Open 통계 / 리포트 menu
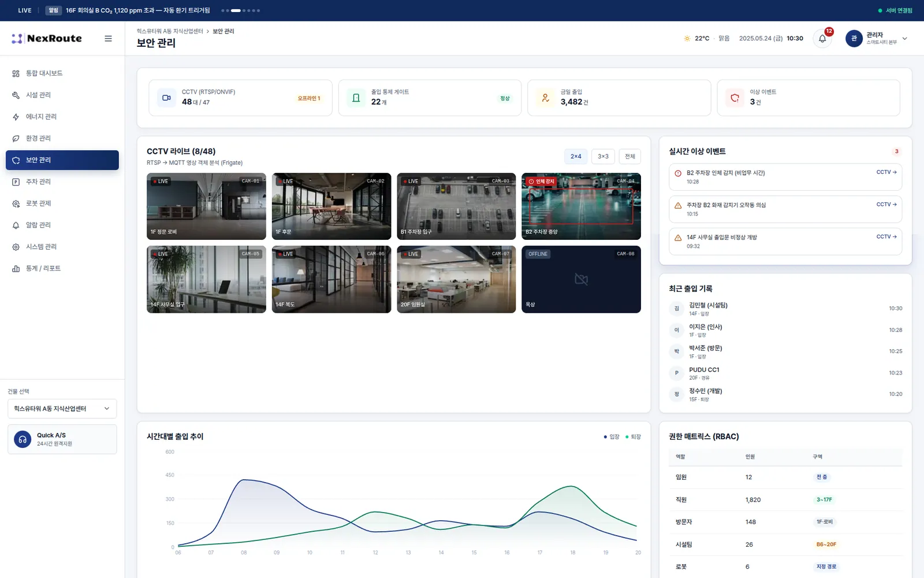Image resolution: width=924 pixels, height=578 pixels. [62, 268]
